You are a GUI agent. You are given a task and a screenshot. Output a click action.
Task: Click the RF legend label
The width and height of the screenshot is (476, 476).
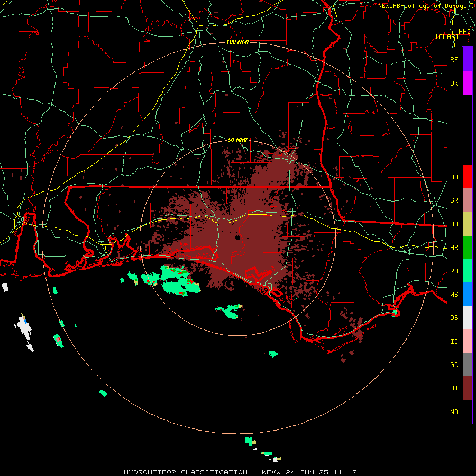click(454, 59)
